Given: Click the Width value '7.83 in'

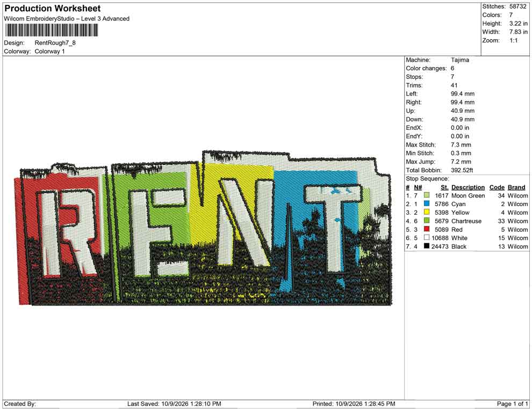Looking at the screenshot, I should [518, 32].
